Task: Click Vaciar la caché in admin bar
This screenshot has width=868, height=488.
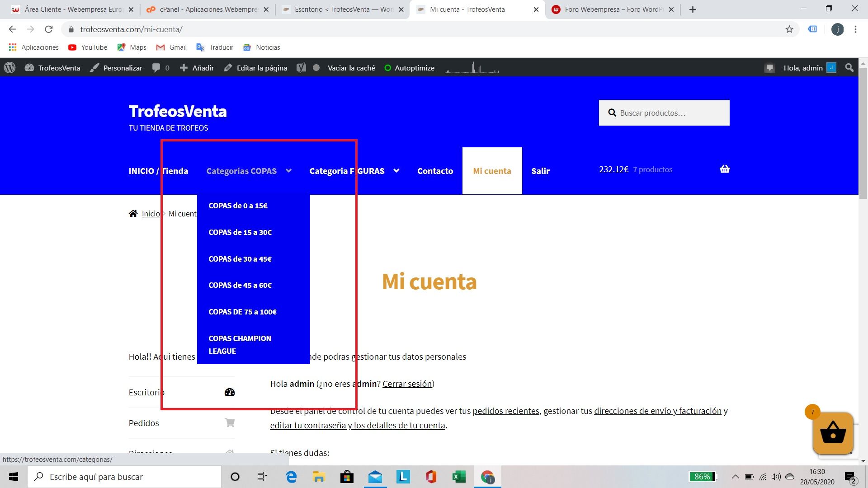Action: 351,68
